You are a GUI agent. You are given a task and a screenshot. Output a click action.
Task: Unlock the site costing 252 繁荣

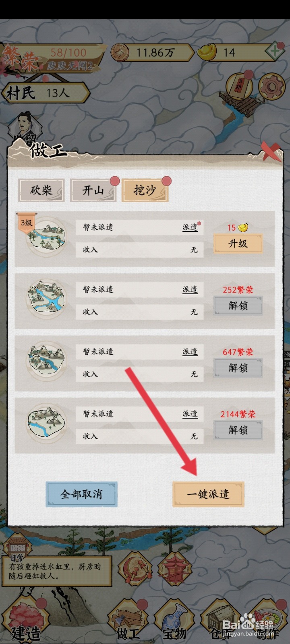tap(238, 306)
